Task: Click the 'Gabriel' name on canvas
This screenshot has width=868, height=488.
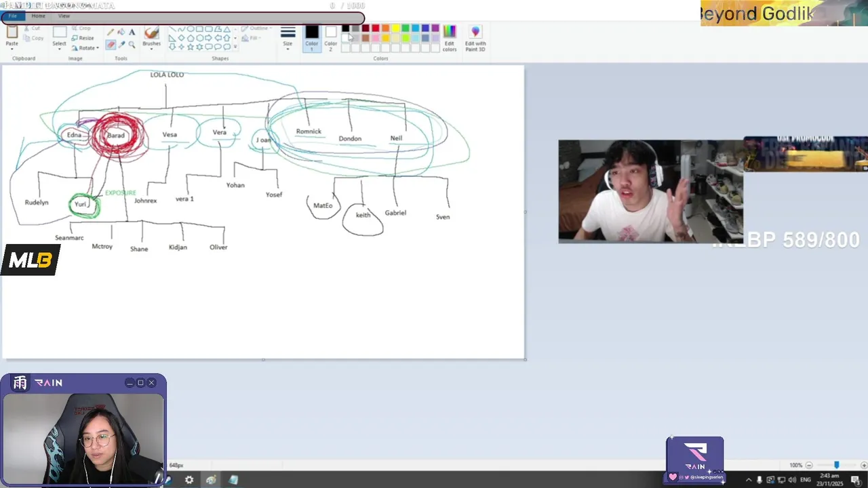Action: 395,213
